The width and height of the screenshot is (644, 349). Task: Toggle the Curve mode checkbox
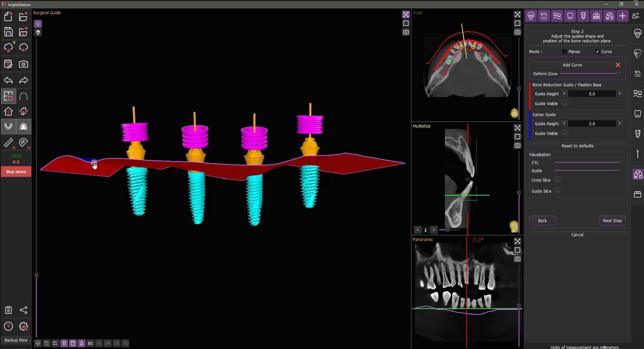(597, 52)
